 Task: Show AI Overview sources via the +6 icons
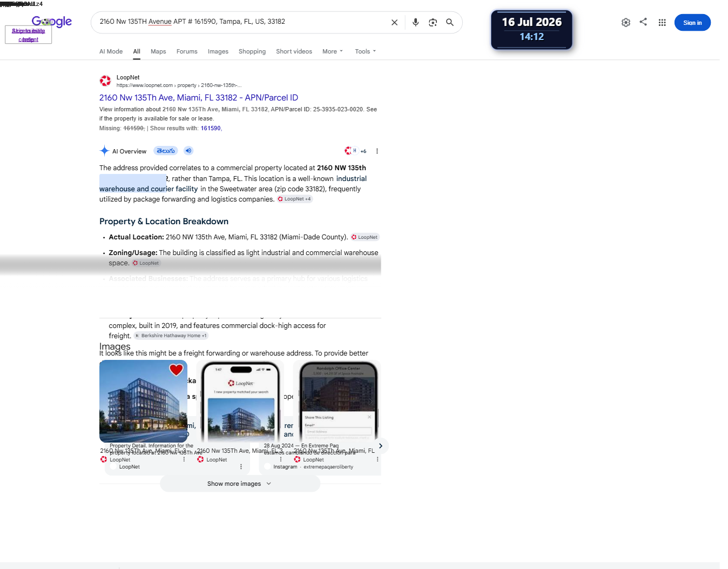pos(355,151)
